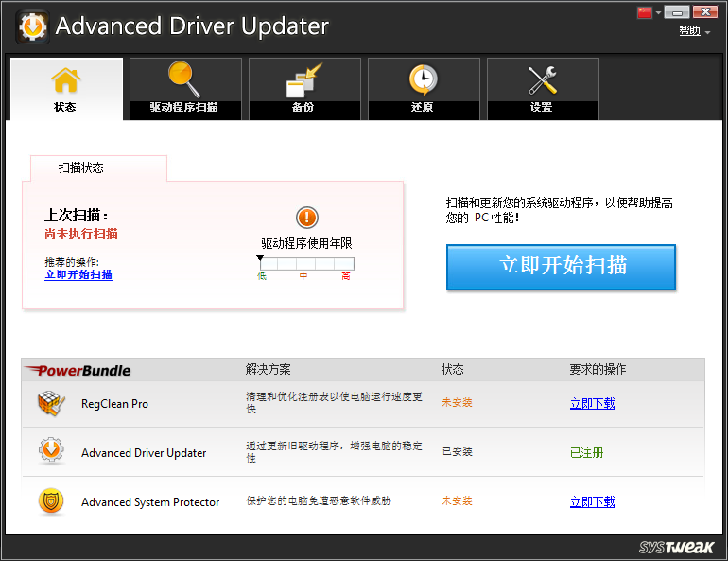Click the 状态 column header in PowerBundle
Image resolution: width=728 pixels, height=561 pixels.
point(453,370)
